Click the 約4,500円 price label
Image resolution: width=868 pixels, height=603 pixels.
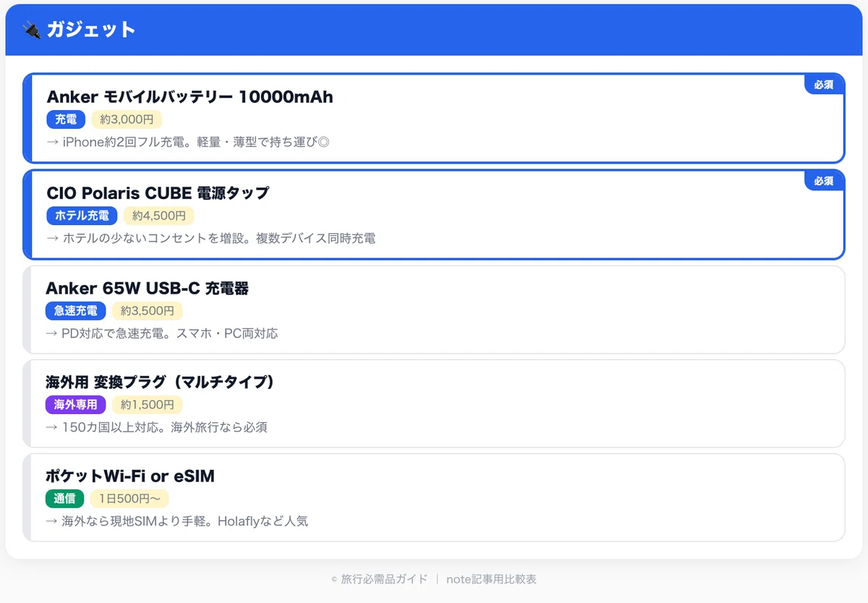158,216
